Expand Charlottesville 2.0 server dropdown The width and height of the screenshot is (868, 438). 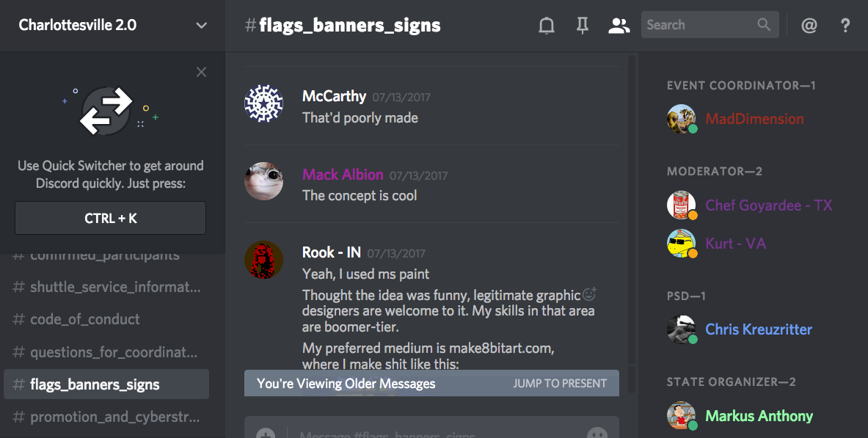pyautogui.click(x=202, y=26)
